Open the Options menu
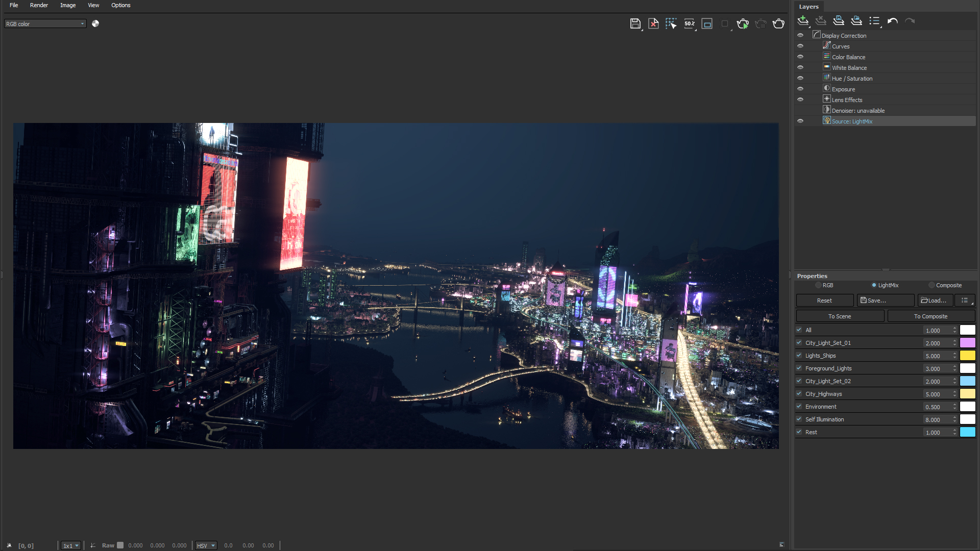980x551 pixels. pos(120,5)
